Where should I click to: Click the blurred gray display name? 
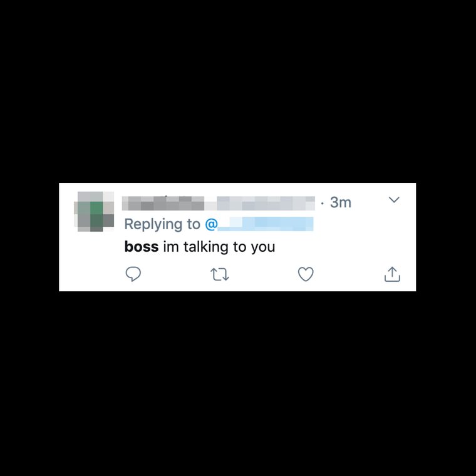point(163,204)
